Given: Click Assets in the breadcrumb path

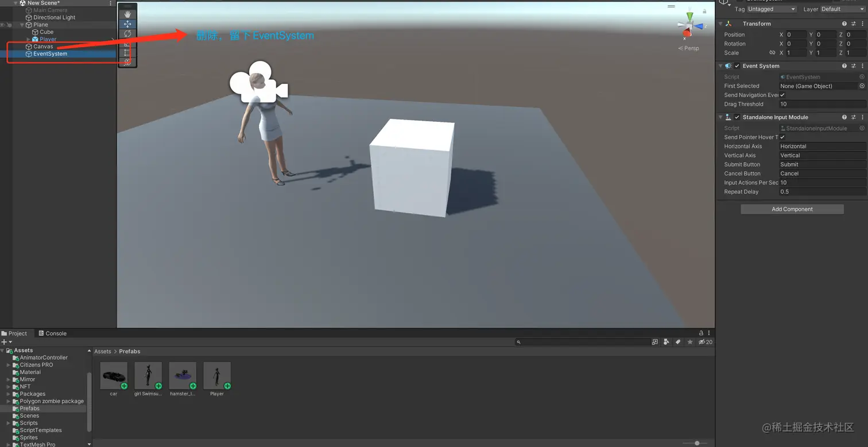Looking at the screenshot, I should coord(103,351).
